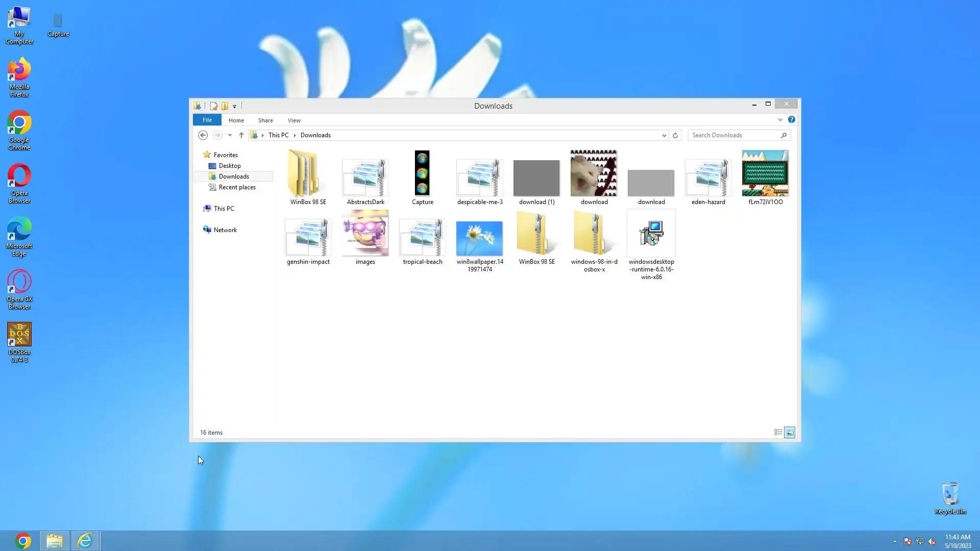Click the Back navigation arrow
Screen dimensions: 980x551
203,135
